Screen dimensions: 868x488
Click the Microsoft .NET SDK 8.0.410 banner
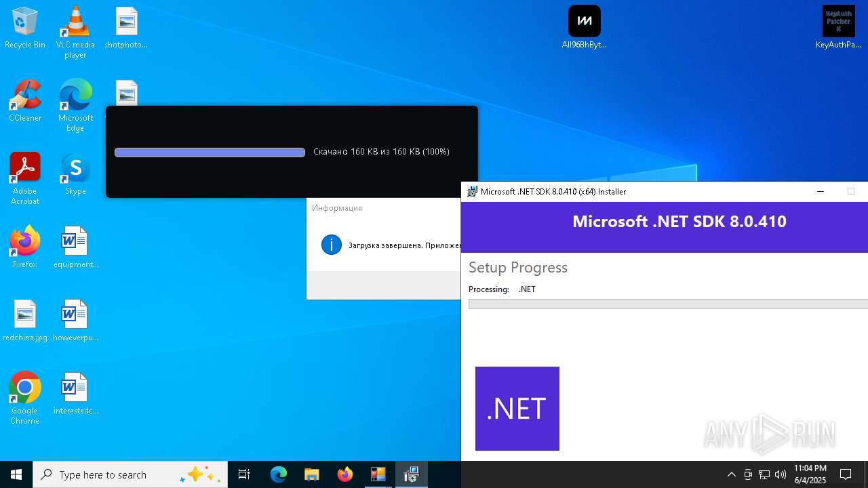(665, 227)
